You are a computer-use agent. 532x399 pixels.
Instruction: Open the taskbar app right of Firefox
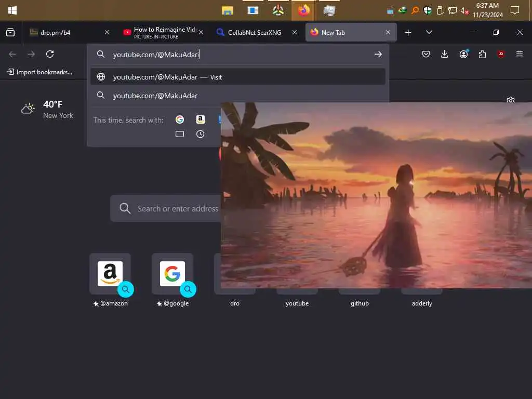coord(329,10)
